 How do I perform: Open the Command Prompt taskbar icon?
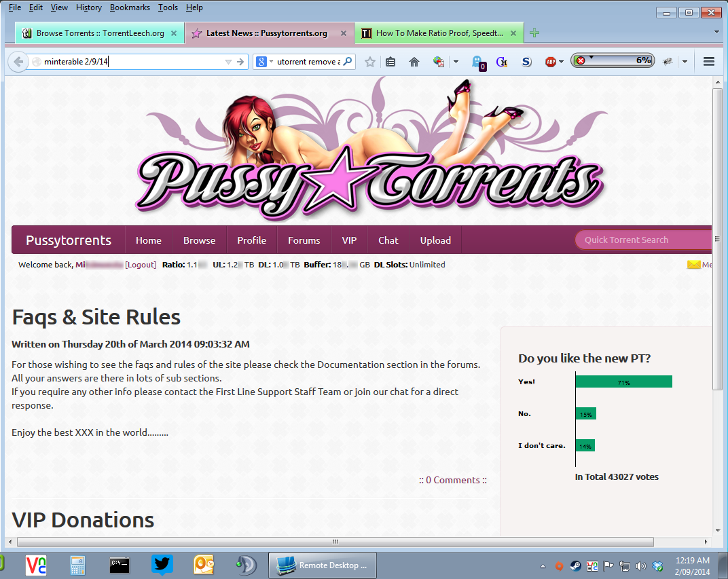[x=120, y=565]
